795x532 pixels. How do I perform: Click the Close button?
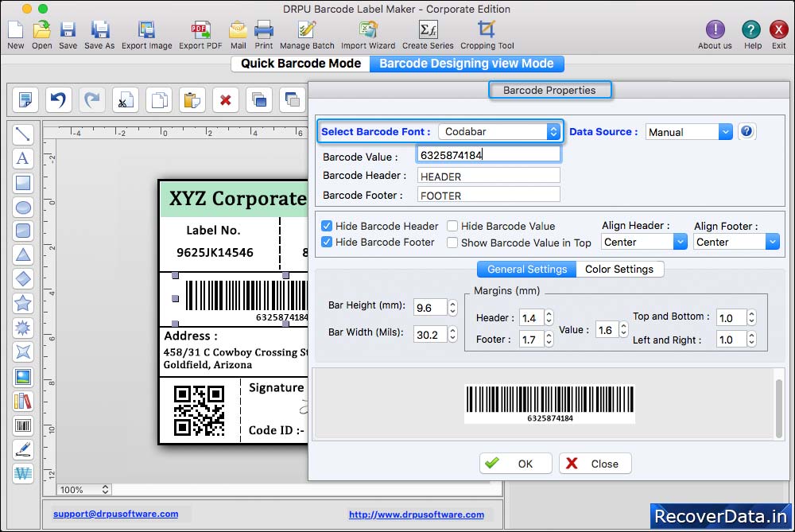coord(595,464)
